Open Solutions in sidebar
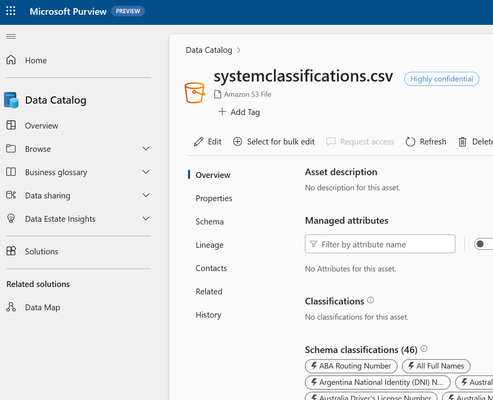The width and height of the screenshot is (493, 400). 41,251
